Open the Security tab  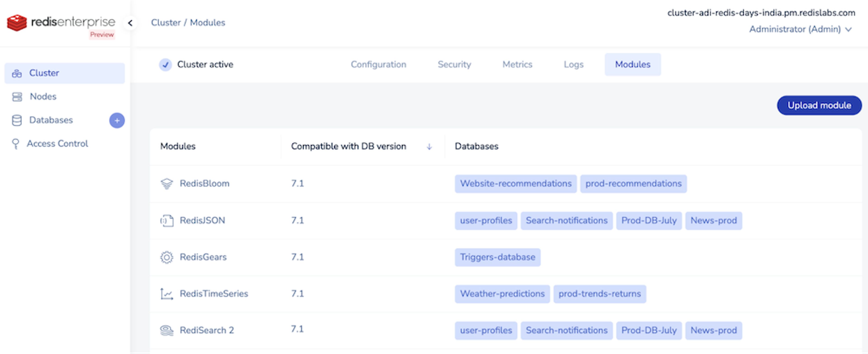(454, 64)
